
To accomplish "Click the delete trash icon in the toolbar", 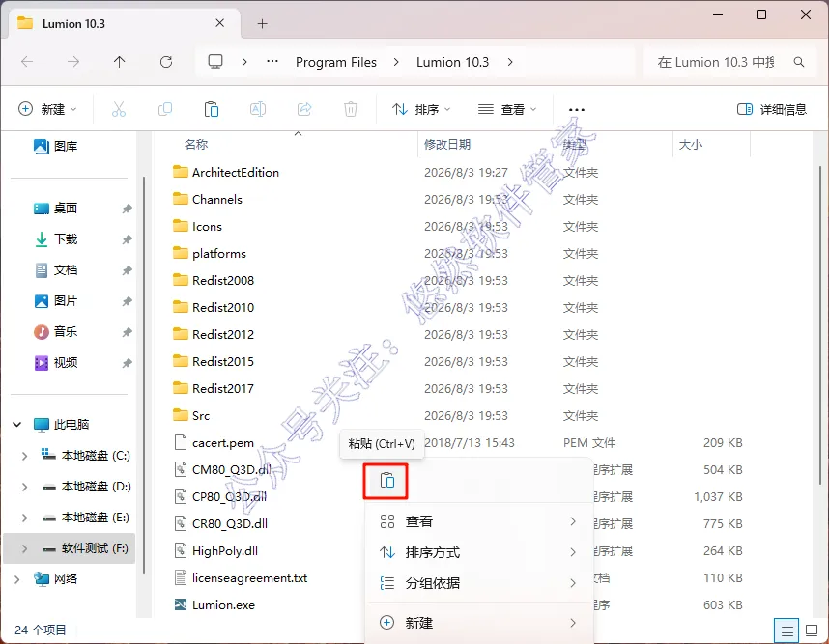I will (x=351, y=109).
